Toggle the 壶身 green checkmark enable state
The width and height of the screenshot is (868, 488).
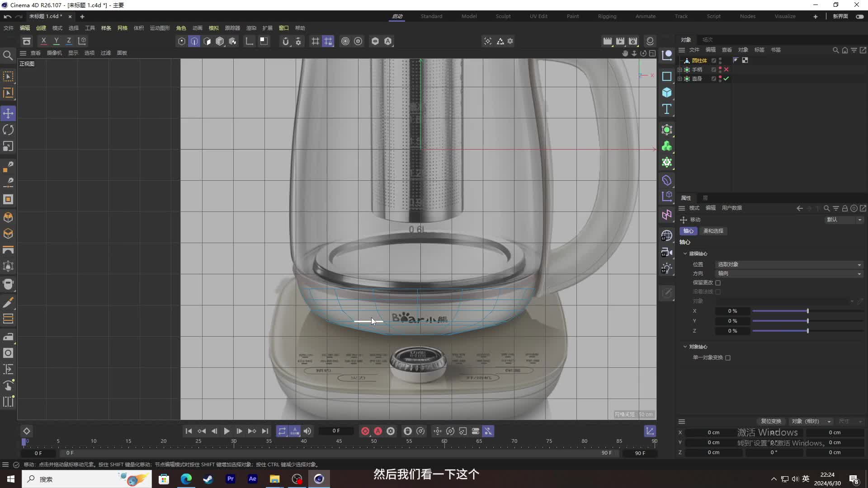click(726, 79)
